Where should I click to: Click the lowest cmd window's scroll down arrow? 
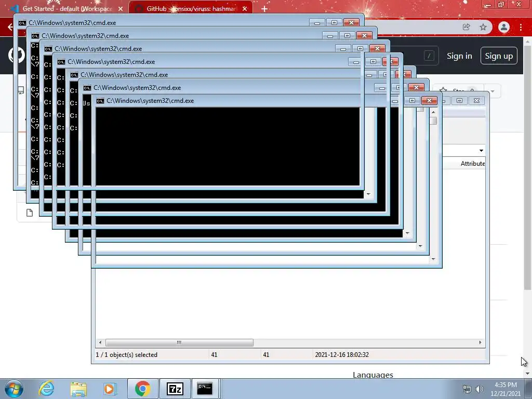[x=433, y=260]
